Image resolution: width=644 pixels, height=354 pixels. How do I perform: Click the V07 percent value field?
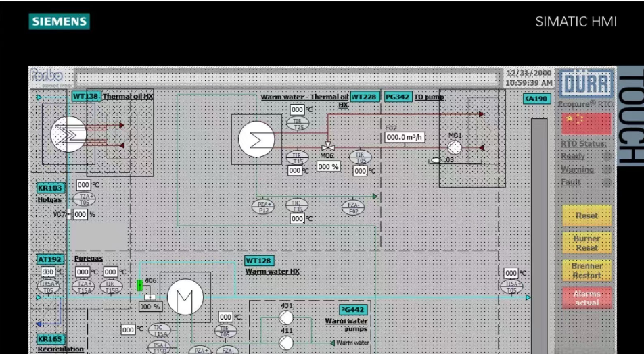tap(80, 214)
